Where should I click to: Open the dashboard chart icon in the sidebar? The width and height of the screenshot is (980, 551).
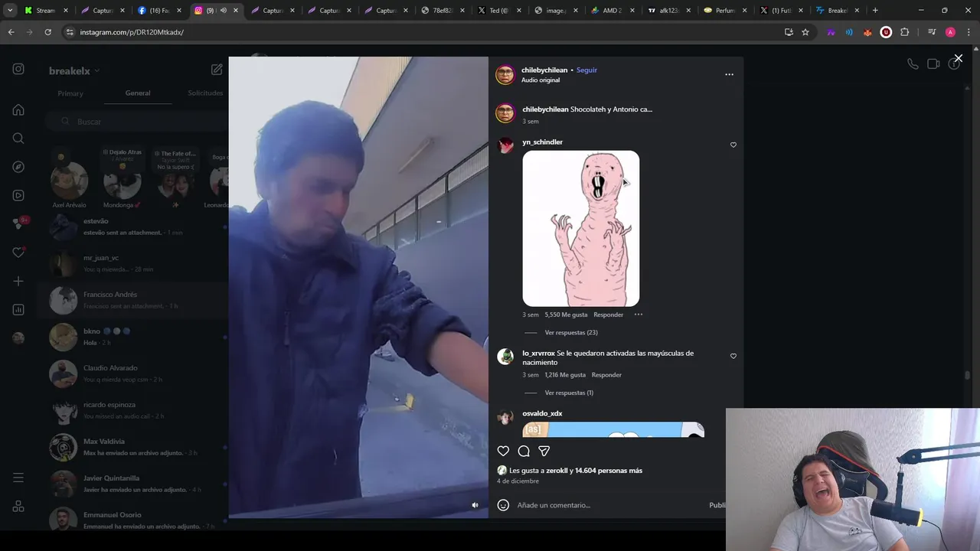[x=18, y=310]
